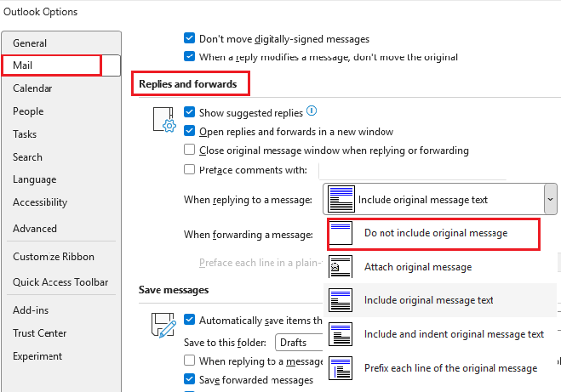Click the Include and indent original message icon
561x392 pixels.
[x=341, y=334]
